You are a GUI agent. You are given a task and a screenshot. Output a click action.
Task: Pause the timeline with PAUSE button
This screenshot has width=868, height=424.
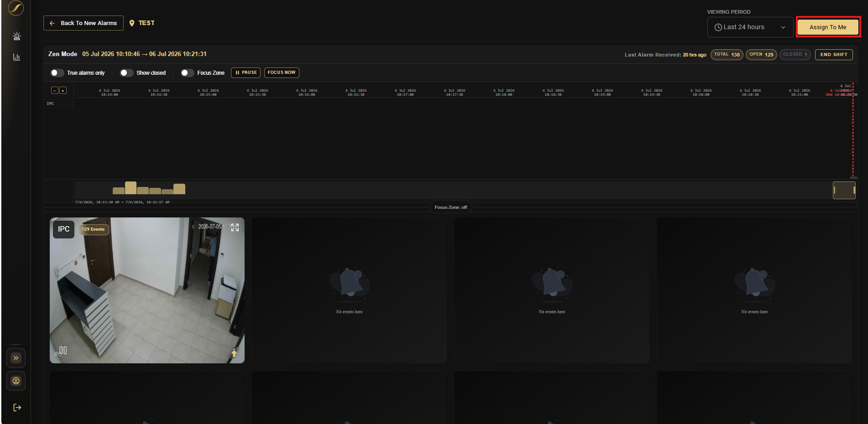(246, 72)
